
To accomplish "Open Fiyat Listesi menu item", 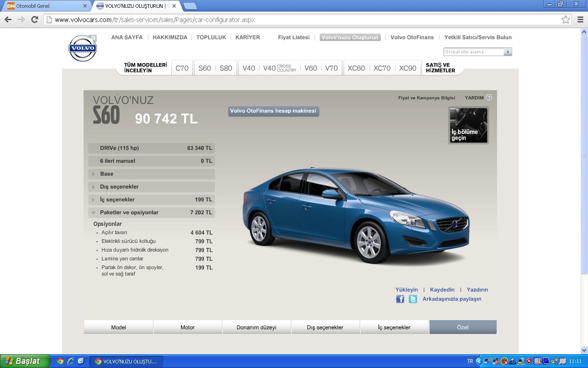I will [x=294, y=37].
